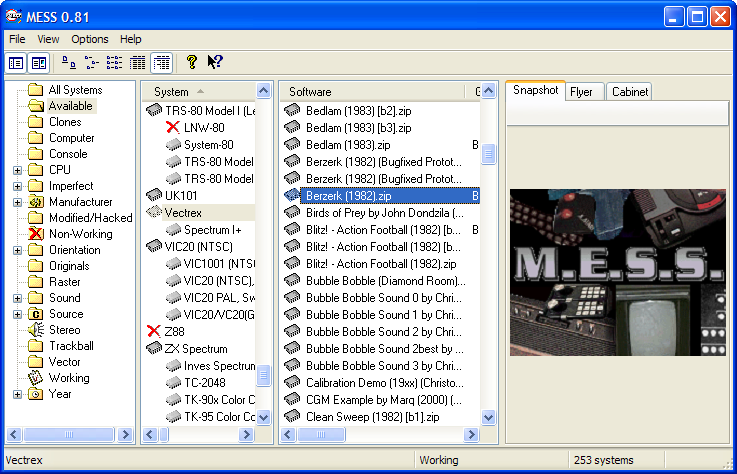Select Blitz! - Action Football (1982).zip

381,264
